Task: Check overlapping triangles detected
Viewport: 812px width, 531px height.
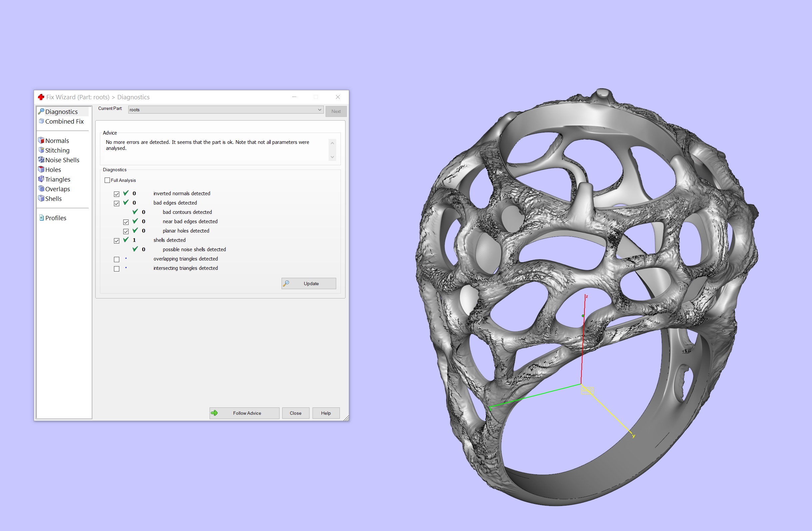Action: coord(116,259)
